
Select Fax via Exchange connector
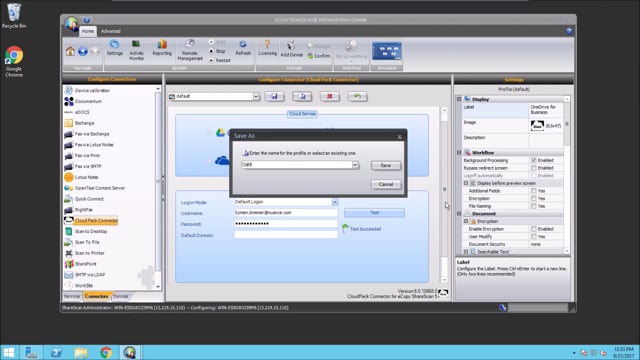[87, 134]
